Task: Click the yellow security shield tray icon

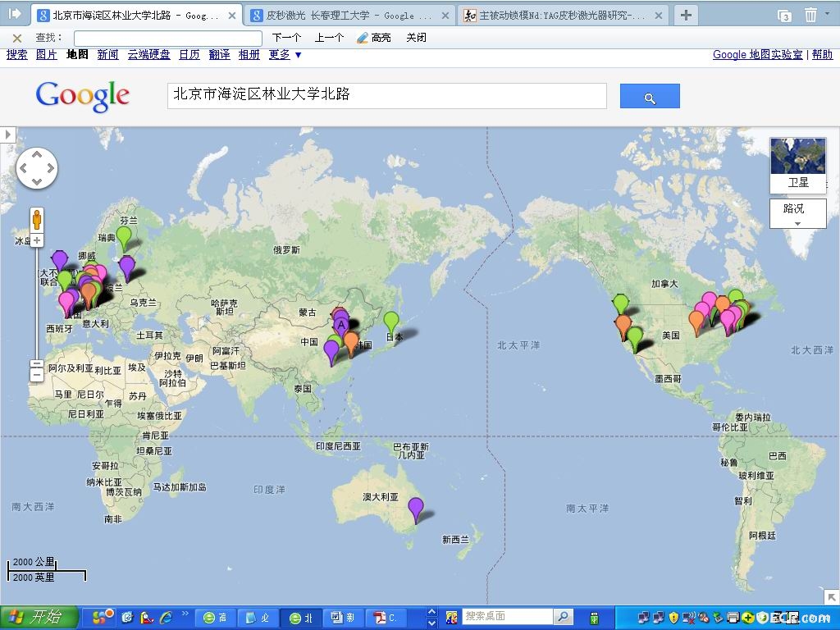Action: [x=674, y=618]
